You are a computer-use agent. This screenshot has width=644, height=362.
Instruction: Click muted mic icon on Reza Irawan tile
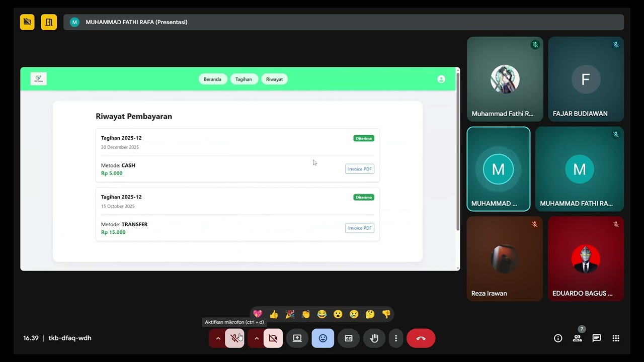tap(535, 224)
